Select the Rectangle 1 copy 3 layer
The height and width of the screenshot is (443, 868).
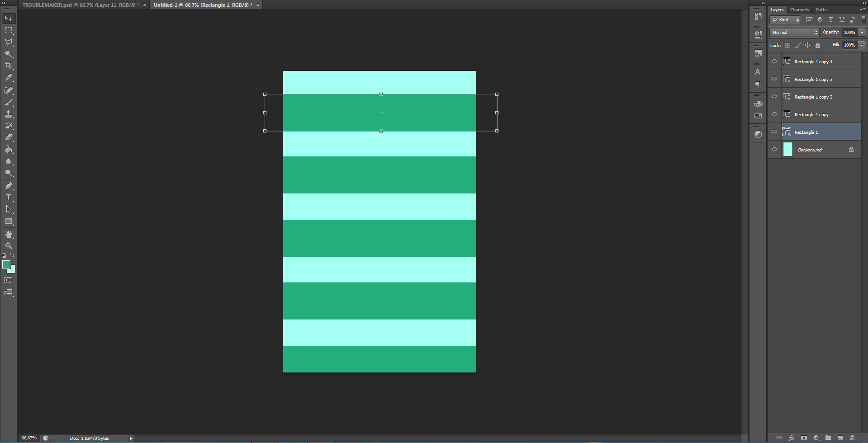click(813, 80)
